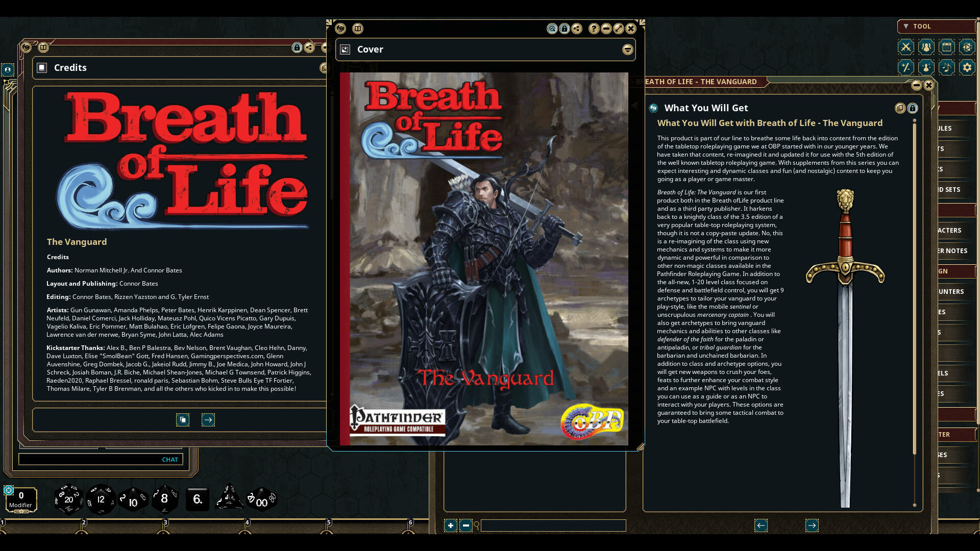Open the Options gear tool
This screenshot has width=980, height=551.
[967, 67]
